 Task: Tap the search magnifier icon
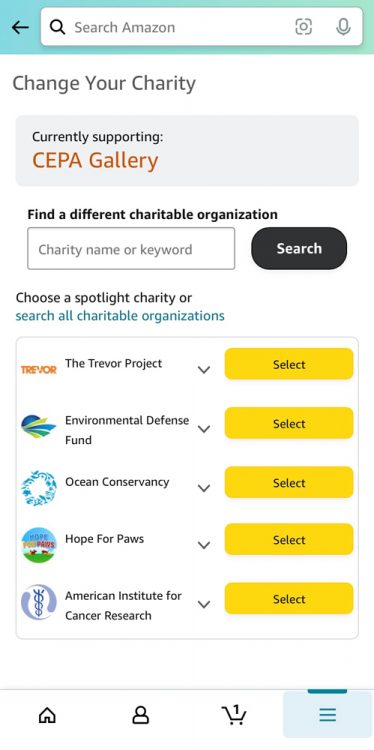pyautogui.click(x=57, y=27)
